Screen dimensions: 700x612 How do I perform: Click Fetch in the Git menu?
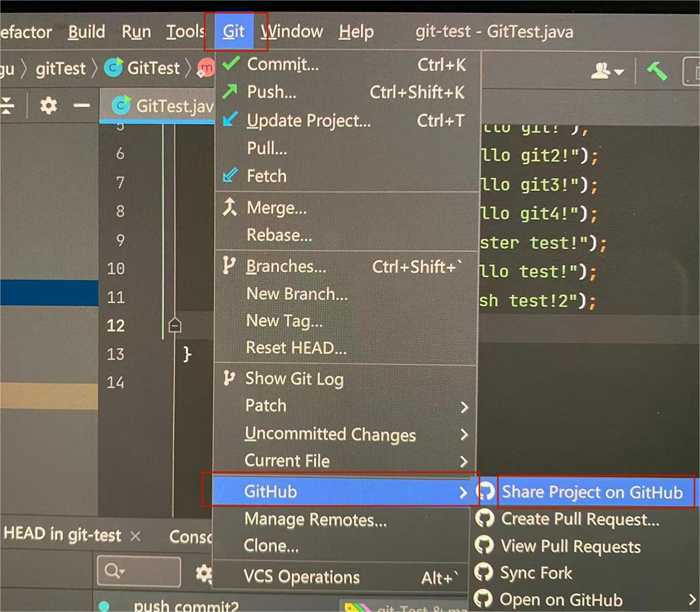(347, 176)
